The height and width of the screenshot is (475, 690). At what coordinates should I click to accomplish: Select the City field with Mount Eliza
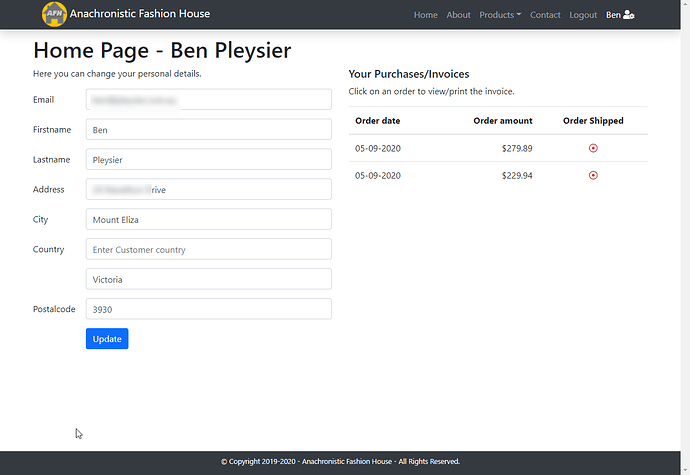(x=209, y=219)
